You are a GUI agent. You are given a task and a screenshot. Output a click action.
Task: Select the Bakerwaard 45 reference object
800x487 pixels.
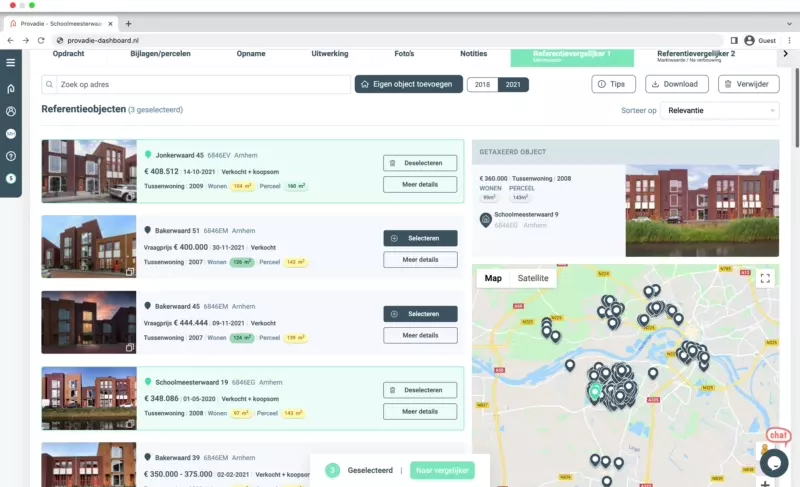[420, 314]
